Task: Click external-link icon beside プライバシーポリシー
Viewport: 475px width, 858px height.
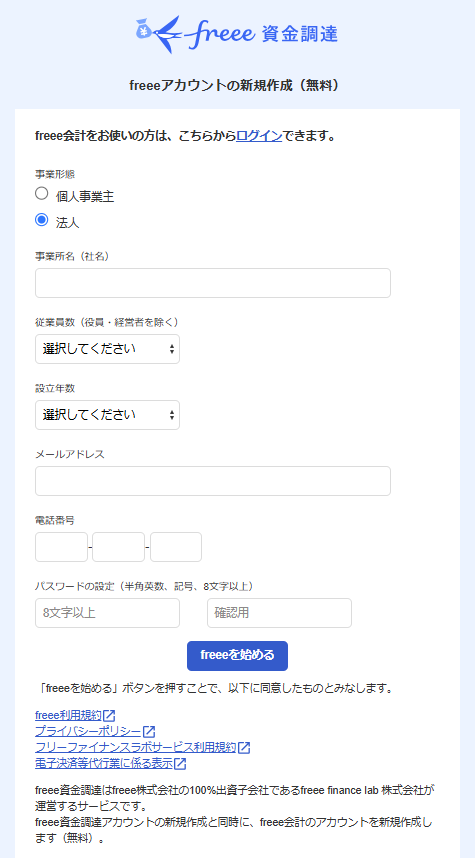Action: tap(149, 731)
